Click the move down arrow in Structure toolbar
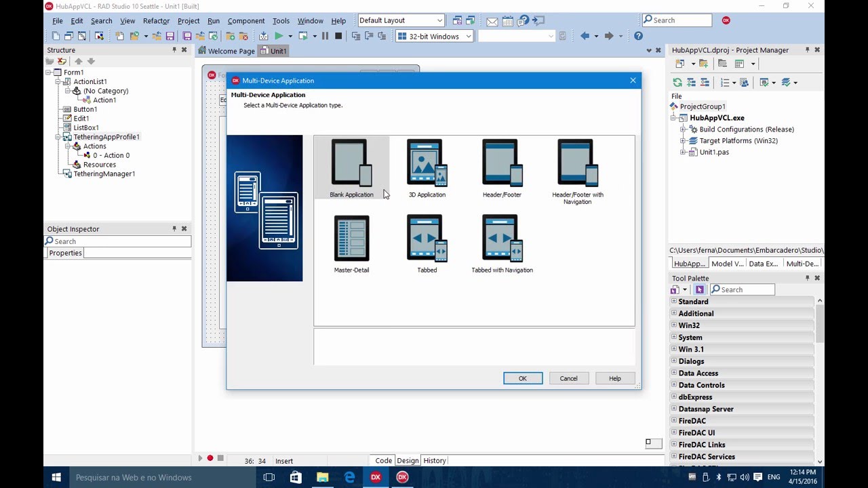This screenshot has width=868, height=488. 92,62
